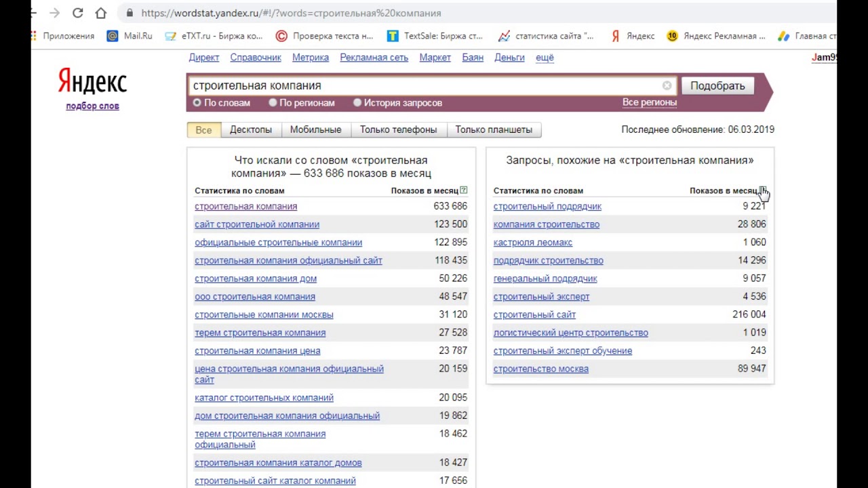Open the строительная компания keyword link
This screenshot has width=868, height=488.
point(245,206)
